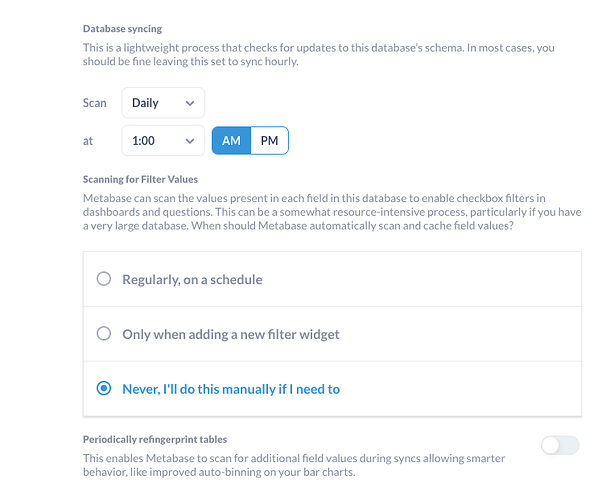602x500 pixels.
Task: Click the Only when adding a new filter widget text
Action: pos(231,334)
